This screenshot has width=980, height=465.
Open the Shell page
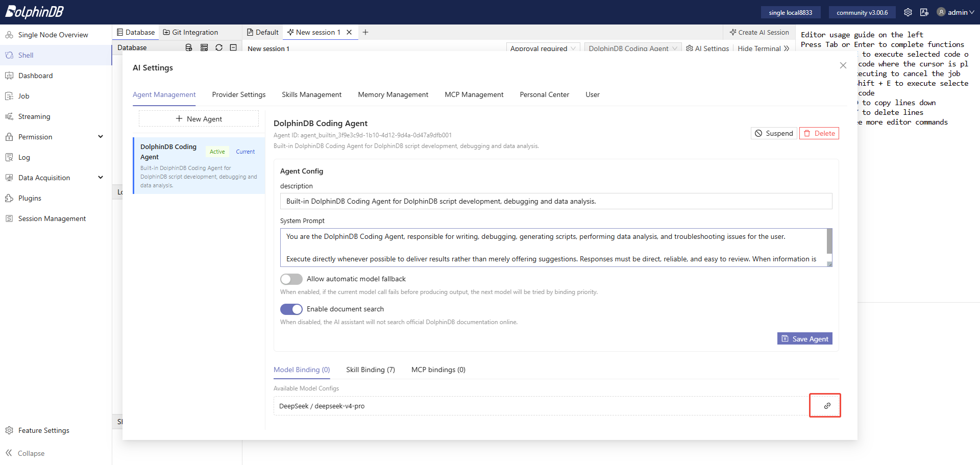click(26, 55)
